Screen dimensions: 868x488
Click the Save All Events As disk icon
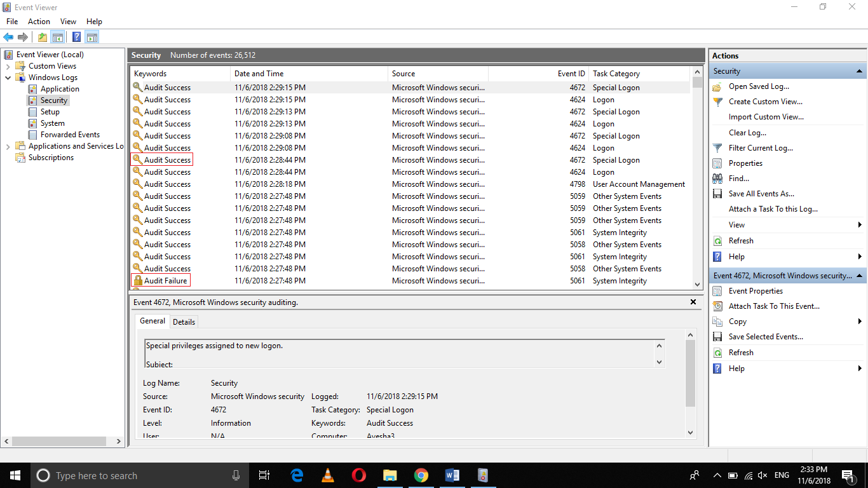717,194
